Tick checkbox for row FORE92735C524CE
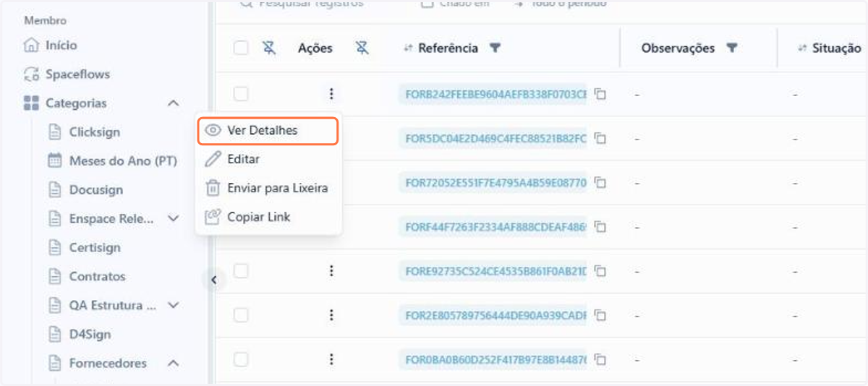The width and height of the screenshot is (868, 386). tap(241, 271)
